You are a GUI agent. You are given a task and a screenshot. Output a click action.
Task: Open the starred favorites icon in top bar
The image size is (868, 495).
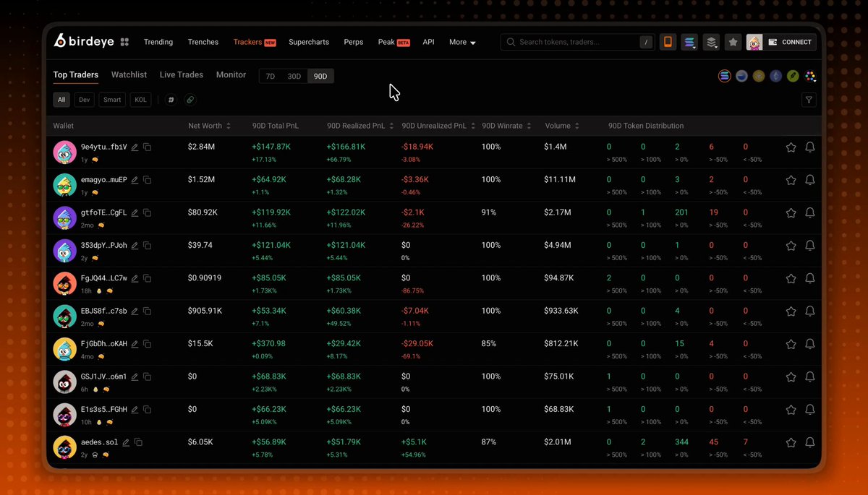coord(733,42)
